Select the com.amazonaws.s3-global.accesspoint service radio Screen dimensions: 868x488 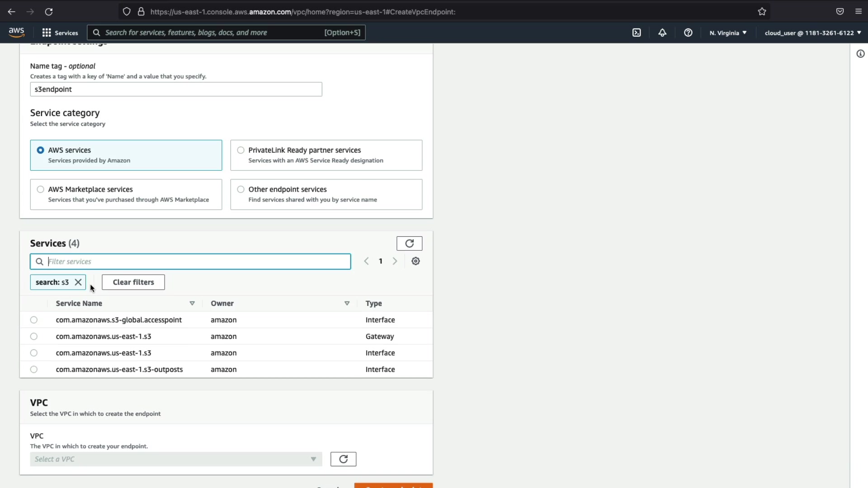(34, 320)
